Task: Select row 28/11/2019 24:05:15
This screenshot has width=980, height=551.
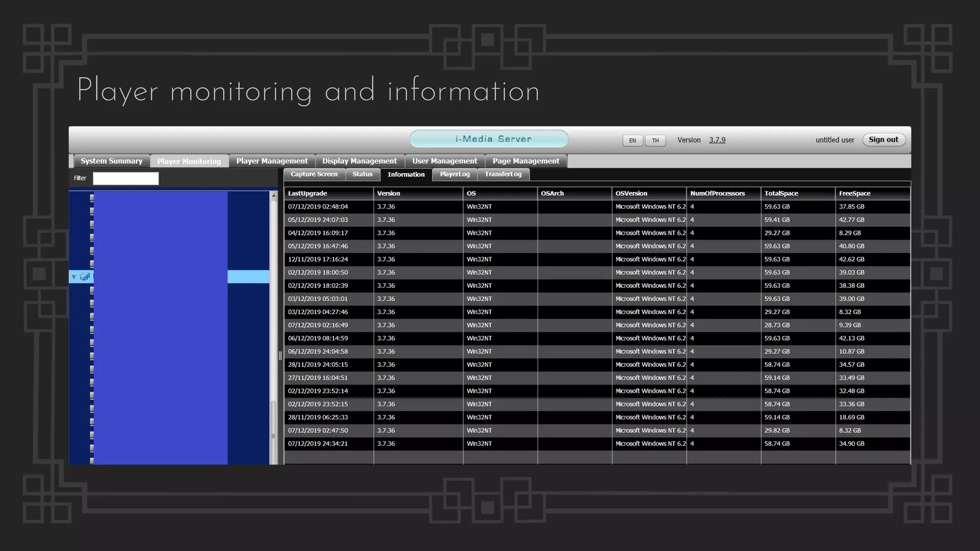Action: (x=597, y=364)
